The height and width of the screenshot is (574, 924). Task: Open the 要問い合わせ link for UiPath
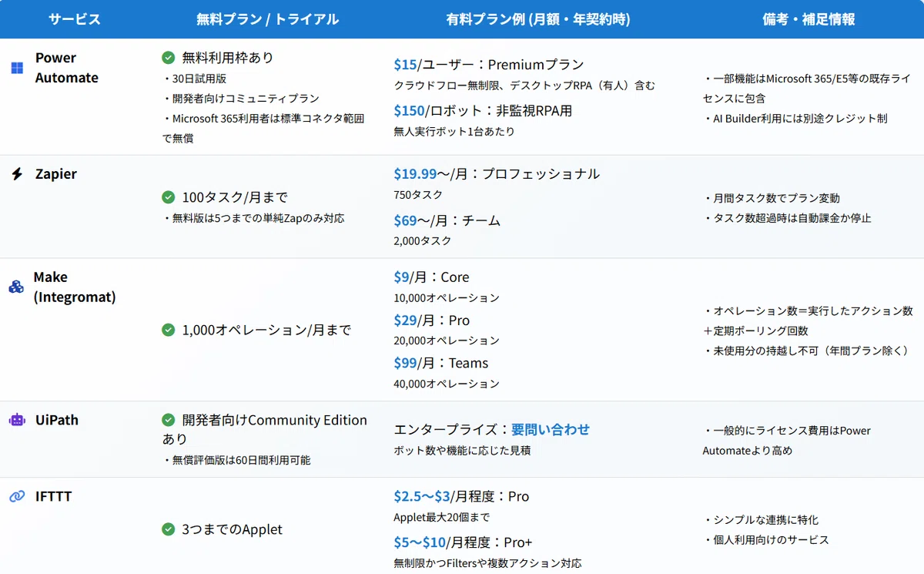[551, 429]
